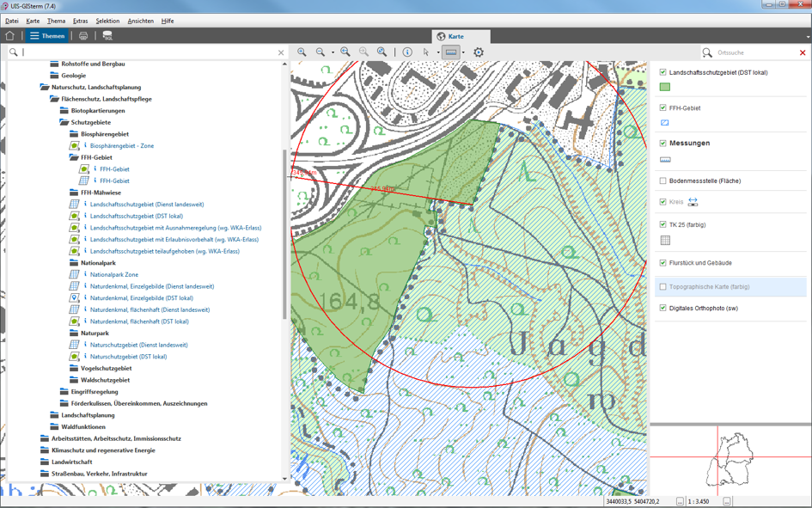Click the Themen button

pos(47,36)
